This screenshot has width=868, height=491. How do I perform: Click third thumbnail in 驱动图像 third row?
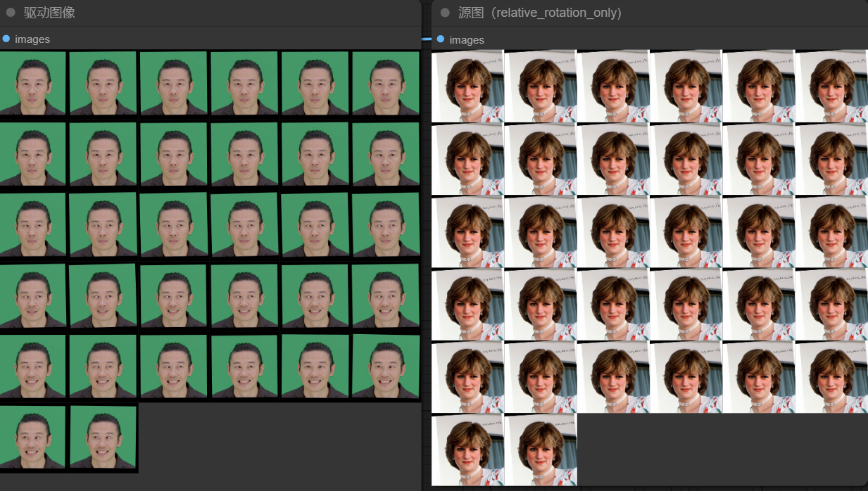click(x=174, y=224)
